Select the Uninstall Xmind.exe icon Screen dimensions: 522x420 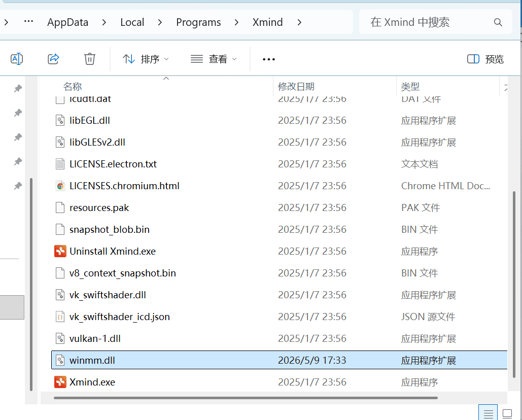point(60,251)
